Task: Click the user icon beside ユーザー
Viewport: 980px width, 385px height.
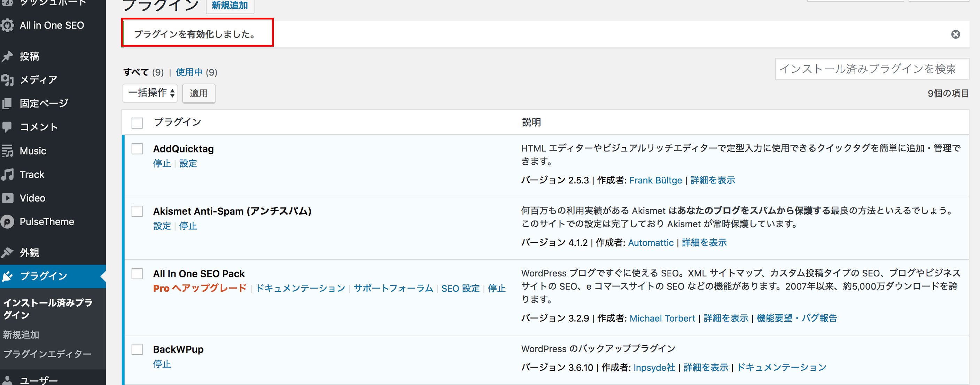Action: pyautogui.click(x=7, y=380)
